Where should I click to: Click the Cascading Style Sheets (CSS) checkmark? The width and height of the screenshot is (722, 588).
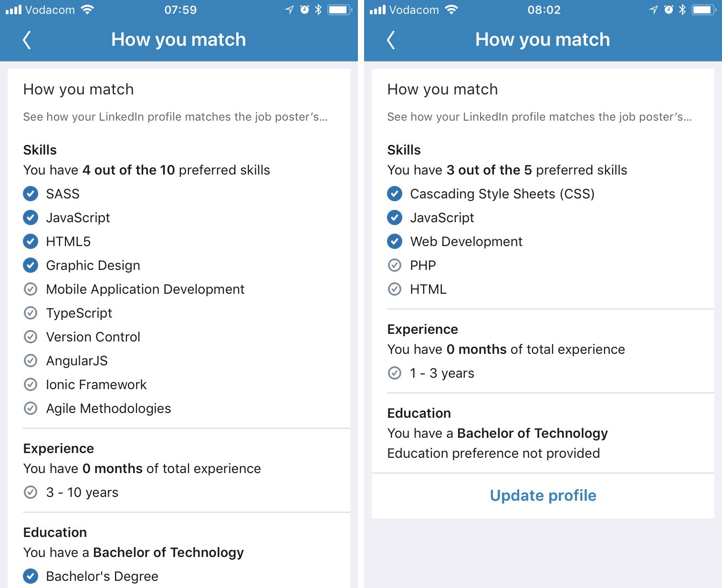[395, 194]
